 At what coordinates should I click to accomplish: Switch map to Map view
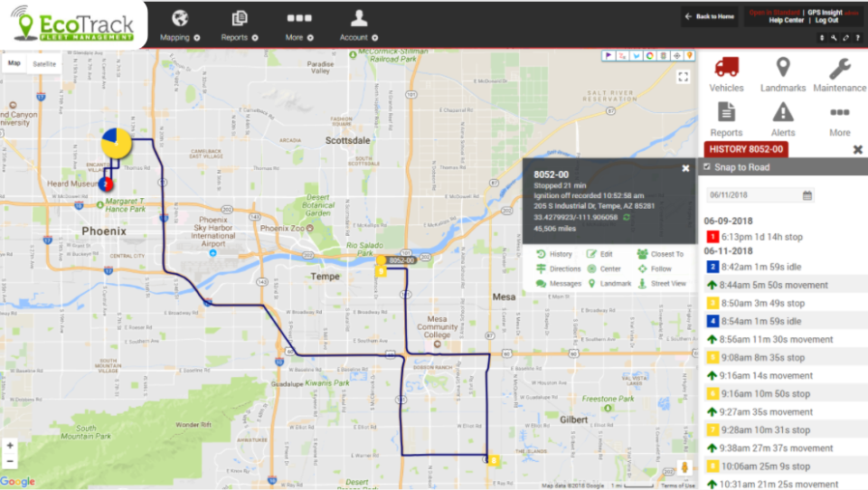(14, 63)
